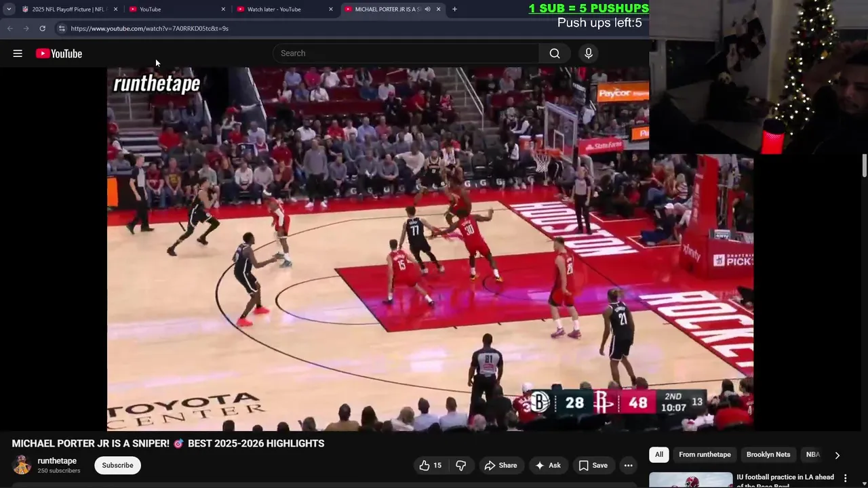Click the search magnifier button
Image resolution: width=868 pixels, height=488 pixels.
pos(555,54)
